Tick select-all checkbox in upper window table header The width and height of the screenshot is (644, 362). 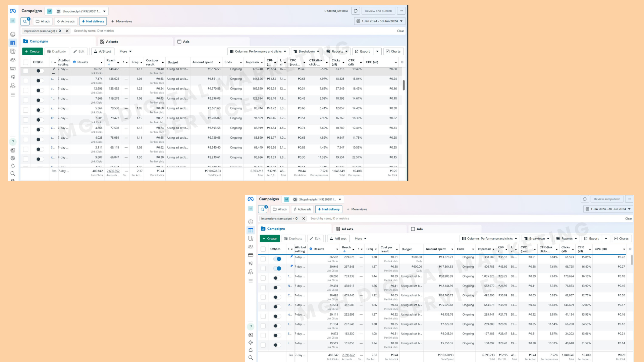click(x=25, y=62)
